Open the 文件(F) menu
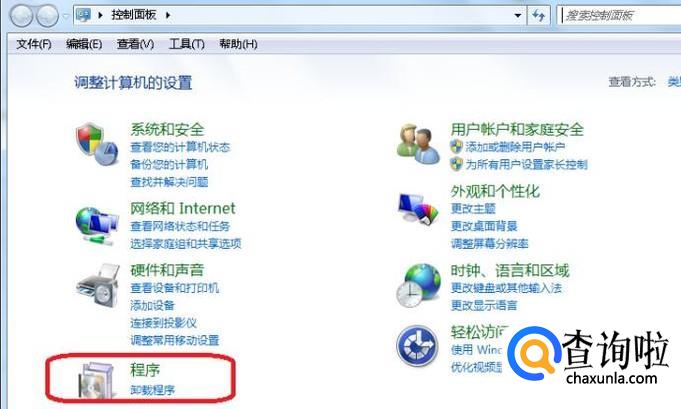Screen dimensions: 681x409 (x=34, y=44)
